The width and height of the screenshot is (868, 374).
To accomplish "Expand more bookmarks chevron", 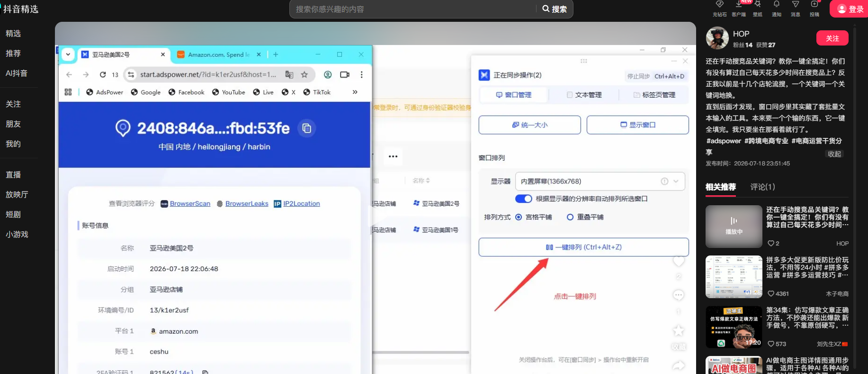I will tap(355, 92).
